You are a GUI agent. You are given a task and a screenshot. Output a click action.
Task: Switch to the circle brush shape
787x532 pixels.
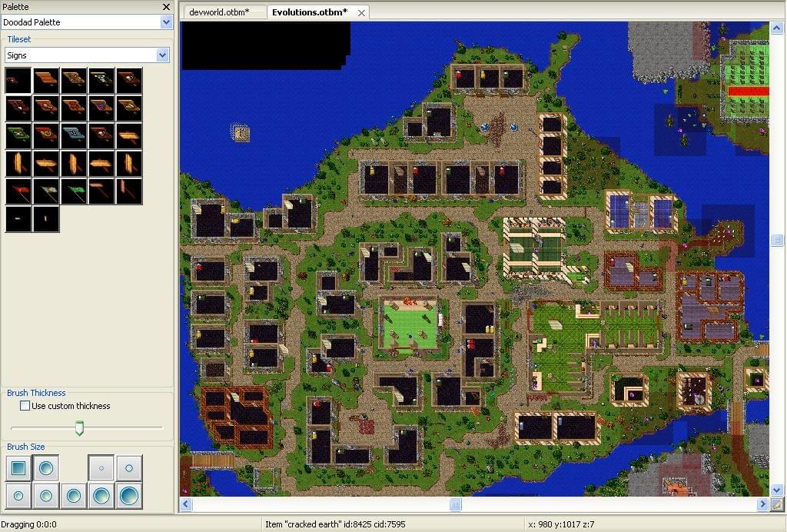coord(45,467)
